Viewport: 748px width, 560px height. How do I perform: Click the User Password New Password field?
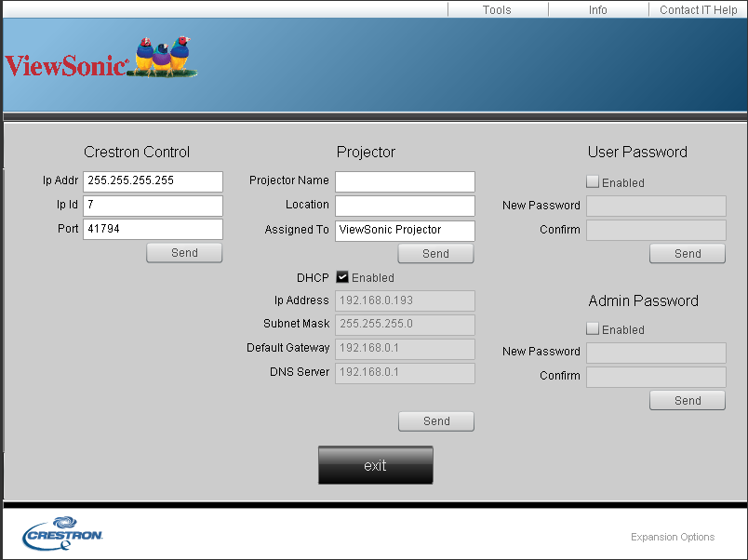tap(656, 206)
